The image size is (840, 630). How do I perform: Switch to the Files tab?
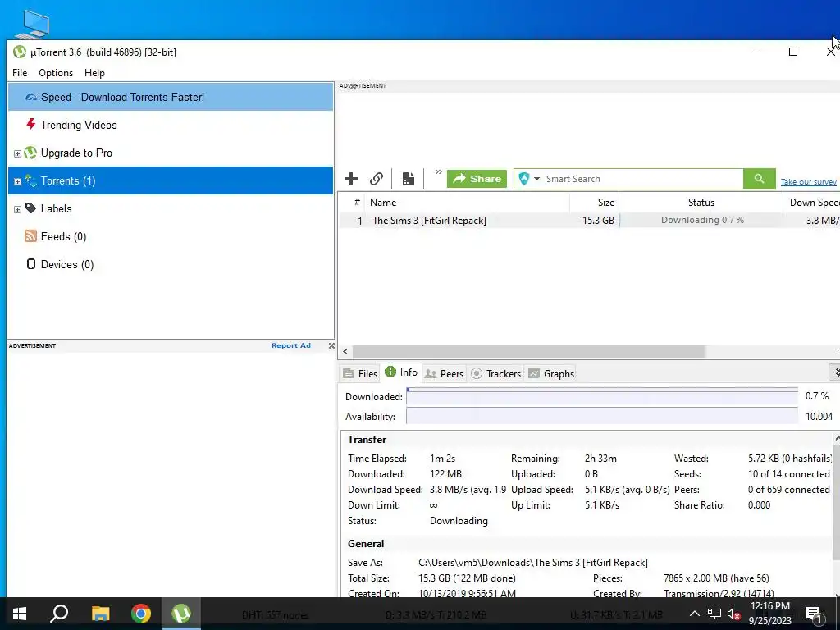tap(360, 374)
